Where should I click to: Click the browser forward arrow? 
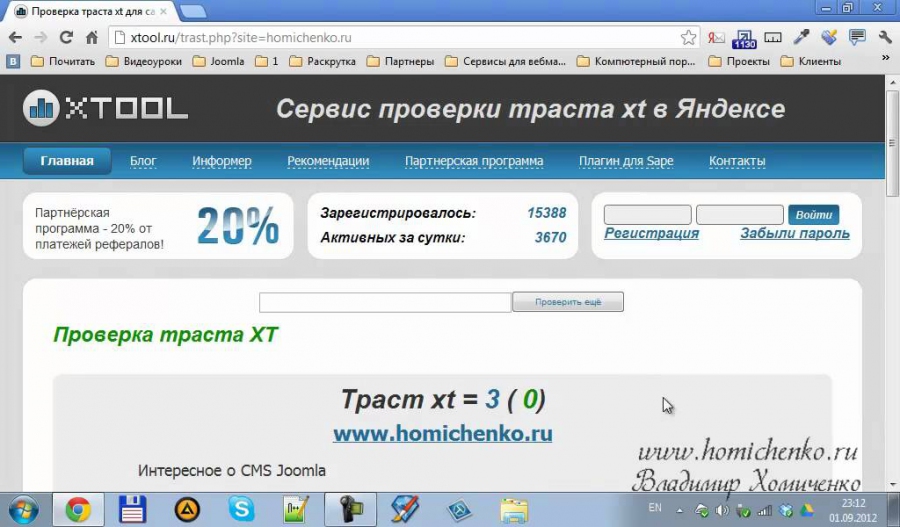point(41,38)
